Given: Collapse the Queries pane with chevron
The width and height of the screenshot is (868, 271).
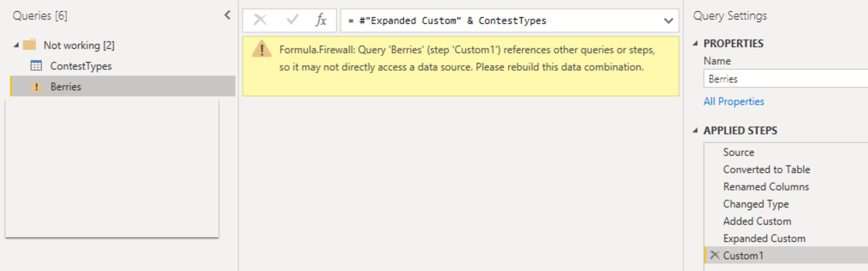Looking at the screenshot, I should (227, 15).
